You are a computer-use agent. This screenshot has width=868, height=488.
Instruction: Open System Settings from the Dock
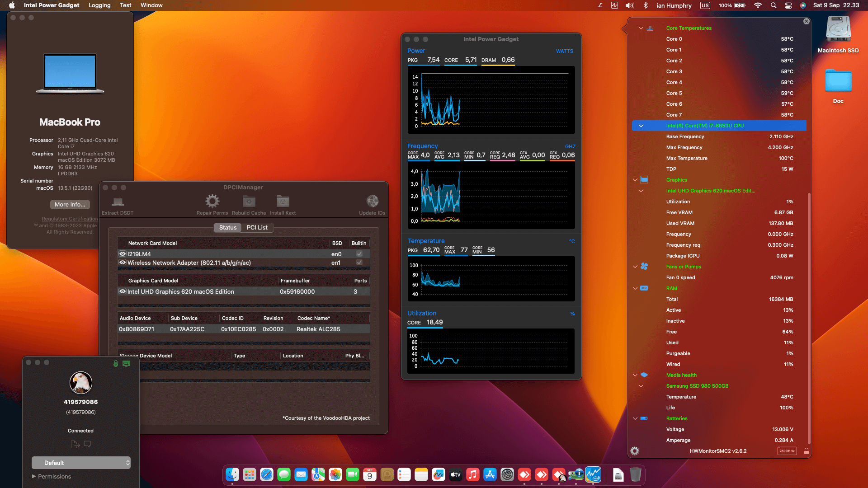click(x=507, y=474)
